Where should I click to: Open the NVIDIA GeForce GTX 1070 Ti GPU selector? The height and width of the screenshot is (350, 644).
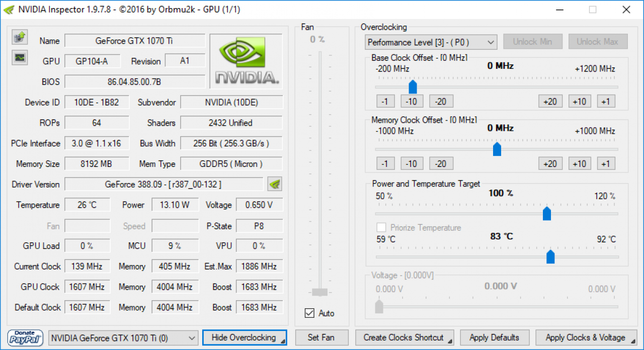tap(124, 338)
